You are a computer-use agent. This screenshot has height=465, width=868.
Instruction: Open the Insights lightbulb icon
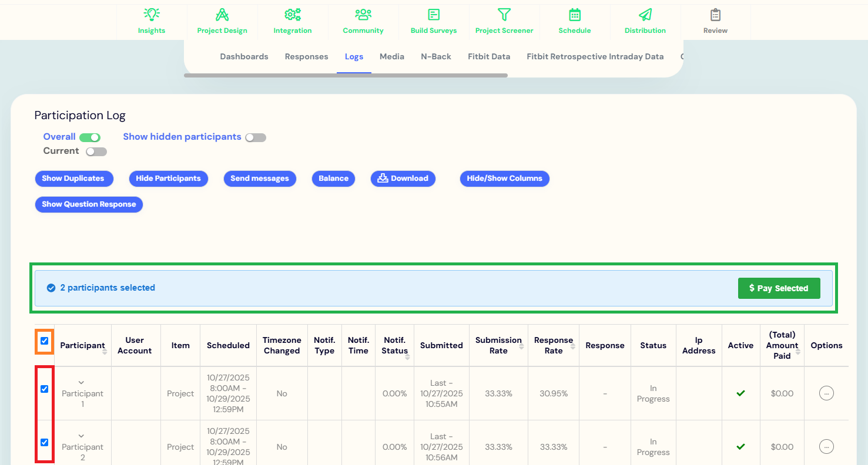click(x=152, y=15)
